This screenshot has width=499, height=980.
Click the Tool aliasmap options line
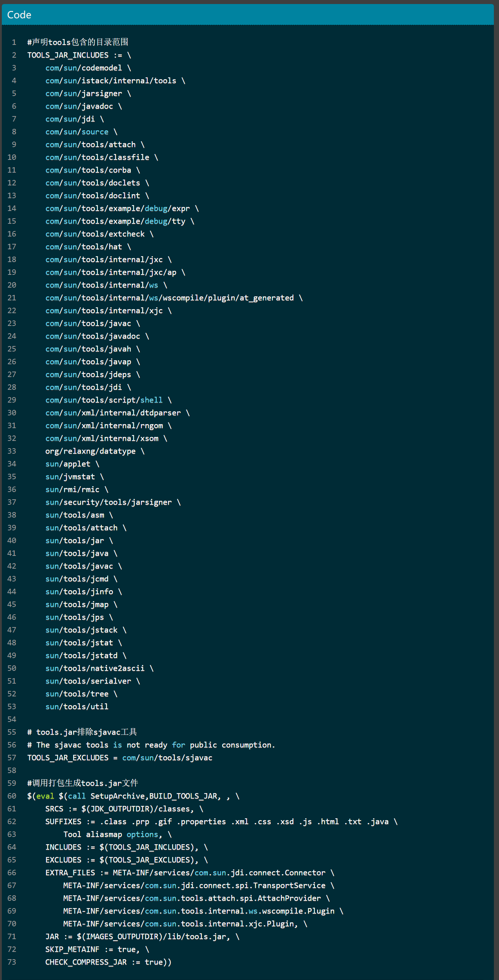(118, 835)
